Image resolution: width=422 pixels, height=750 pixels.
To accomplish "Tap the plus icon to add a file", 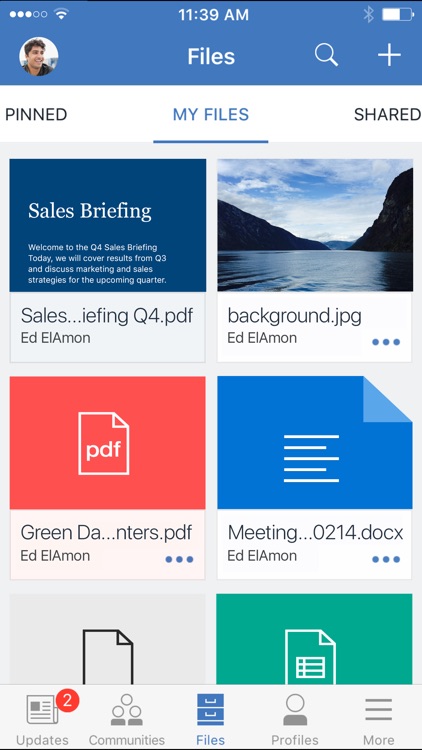I will click(389, 55).
